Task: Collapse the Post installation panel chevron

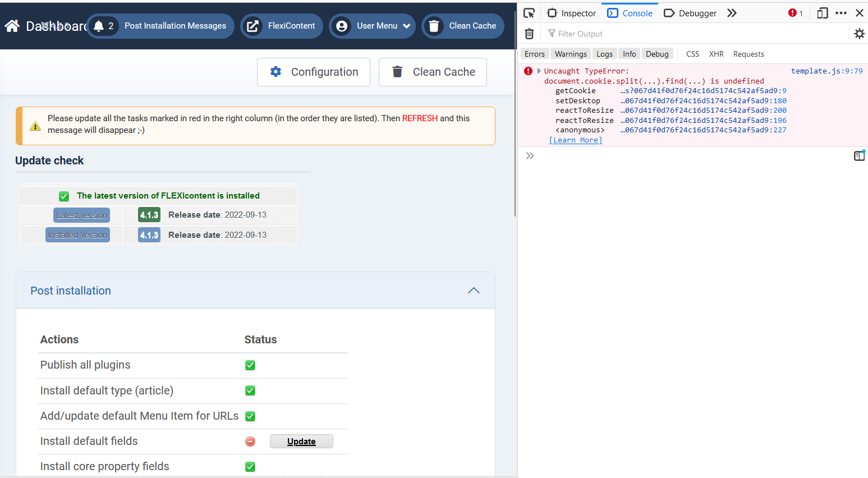Action: 474,291
